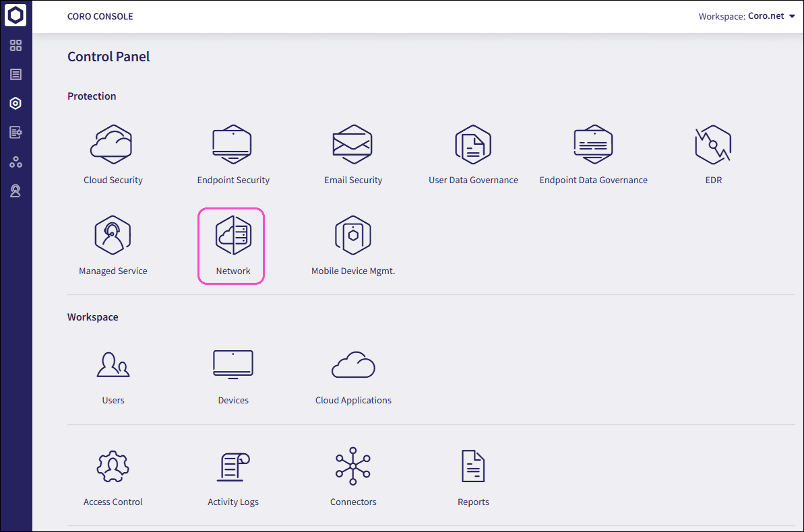The height and width of the screenshot is (532, 804).
Task: Open the Control Panel sidebar icon
Action: 16,103
